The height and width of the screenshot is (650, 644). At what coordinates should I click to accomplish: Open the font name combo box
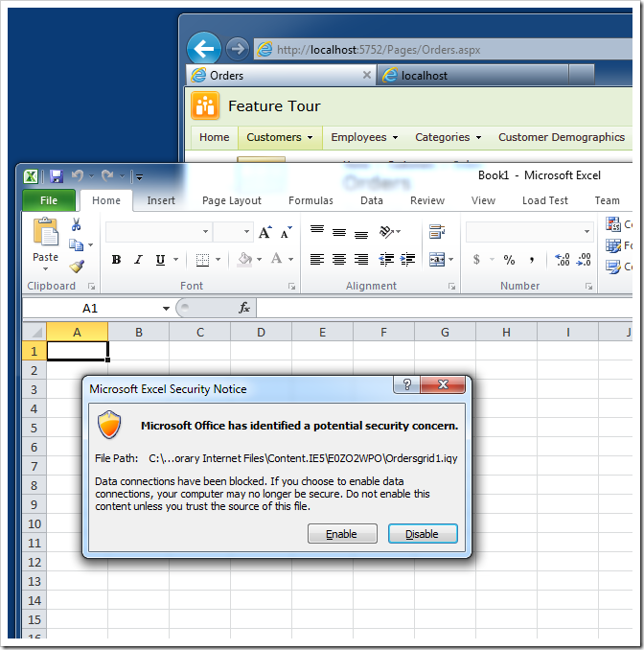point(159,232)
